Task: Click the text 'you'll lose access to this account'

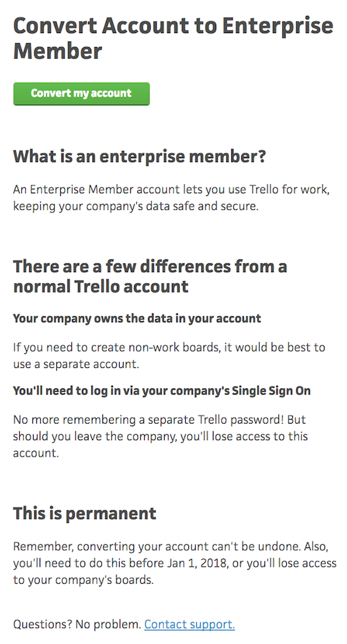Action: tap(161, 444)
